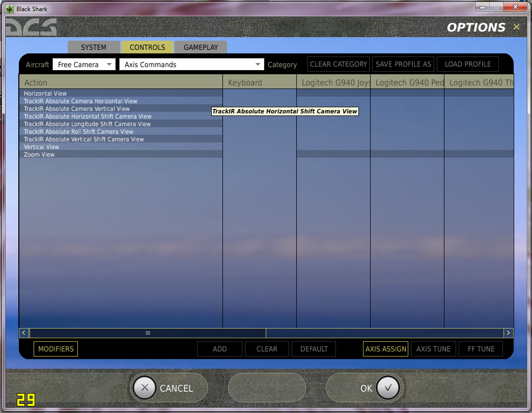Open the MODIFIERS panel
Image resolution: width=532 pixels, height=413 pixels.
(x=55, y=349)
